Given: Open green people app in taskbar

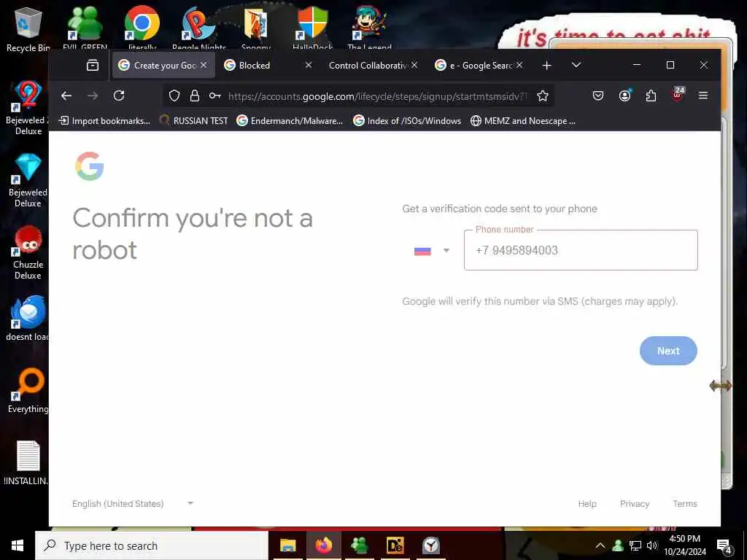Looking at the screenshot, I should 359,545.
